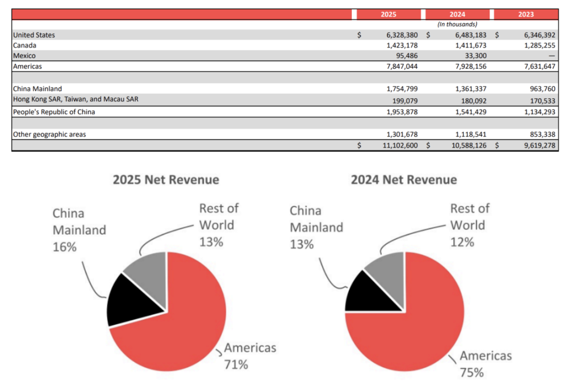Select People's Republic of China row label
This screenshot has width=572, height=392.
[x=54, y=112]
